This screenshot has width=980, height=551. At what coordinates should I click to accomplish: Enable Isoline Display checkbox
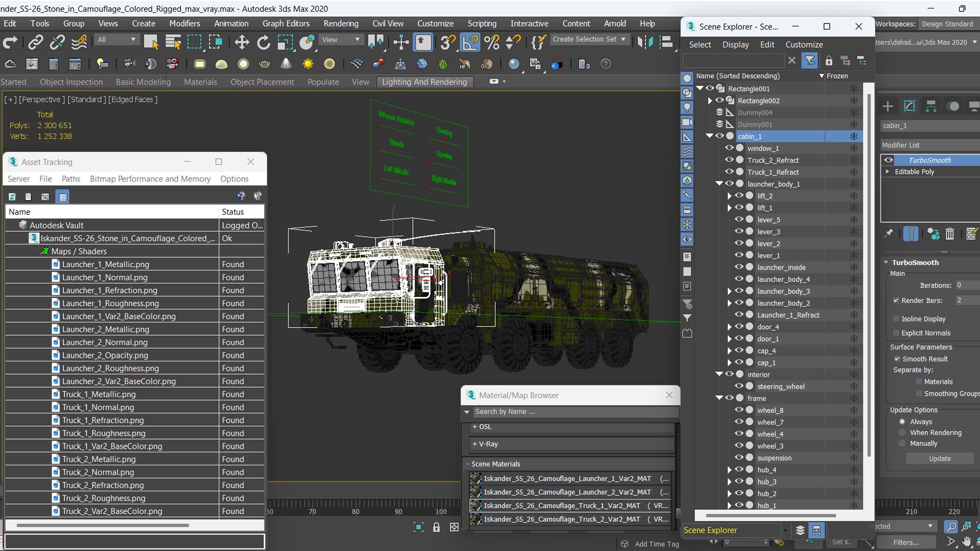click(896, 319)
